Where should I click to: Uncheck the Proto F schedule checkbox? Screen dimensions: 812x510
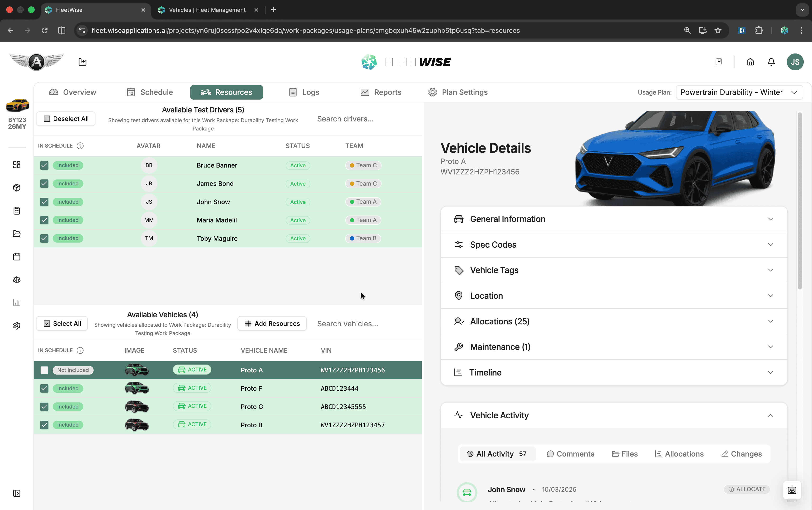44,388
